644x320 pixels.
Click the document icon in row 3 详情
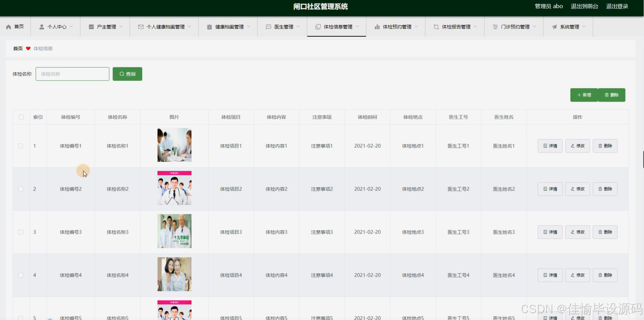coord(545,232)
